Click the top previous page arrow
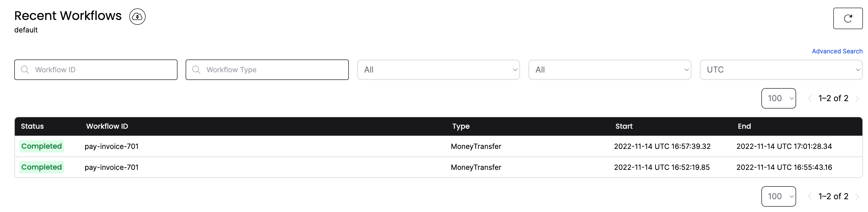This screenshot has width=868, height=212. click(810, 98)
